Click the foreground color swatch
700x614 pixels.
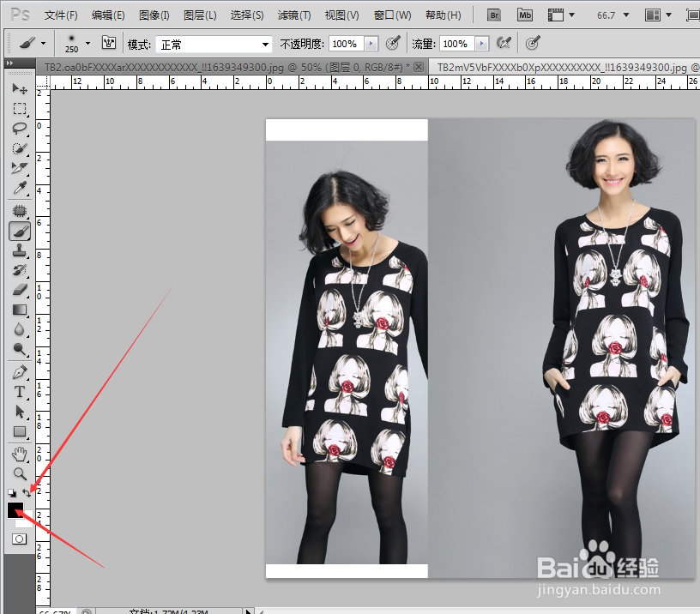click(x=15, y=509)
